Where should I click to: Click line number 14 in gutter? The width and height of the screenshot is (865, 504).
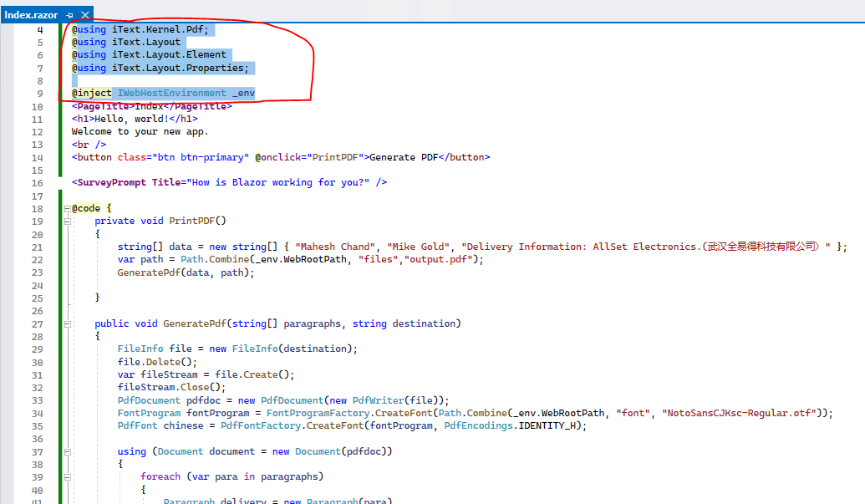point(37,158)
